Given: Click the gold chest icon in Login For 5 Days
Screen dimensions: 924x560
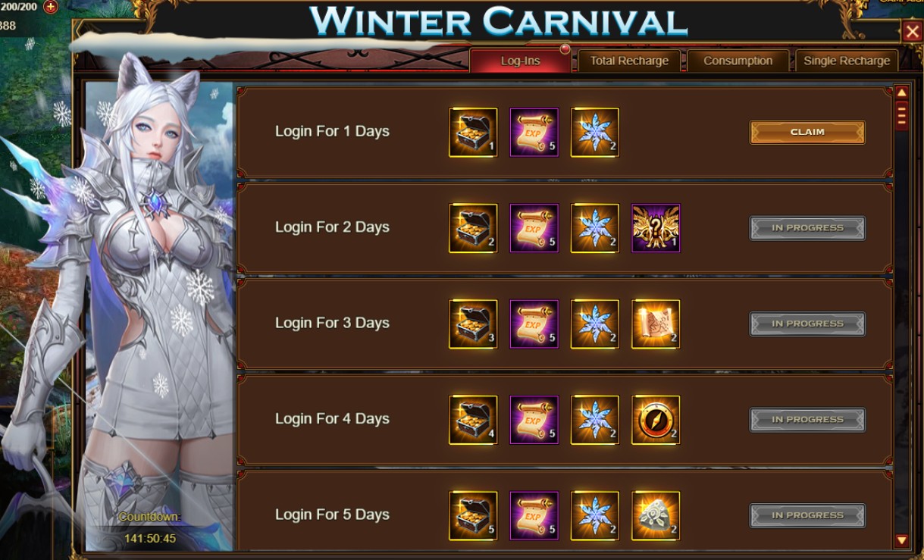Looking at the screenshot, I should (473, 516).
